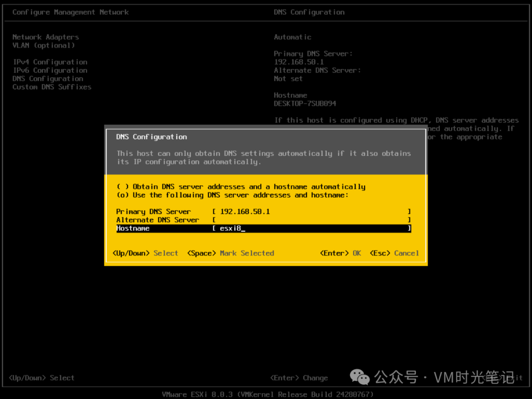This screenshot has width=532, height=399.
Task: Click the Primary DNS Server: label in the right panel
Action: point(313,54)
